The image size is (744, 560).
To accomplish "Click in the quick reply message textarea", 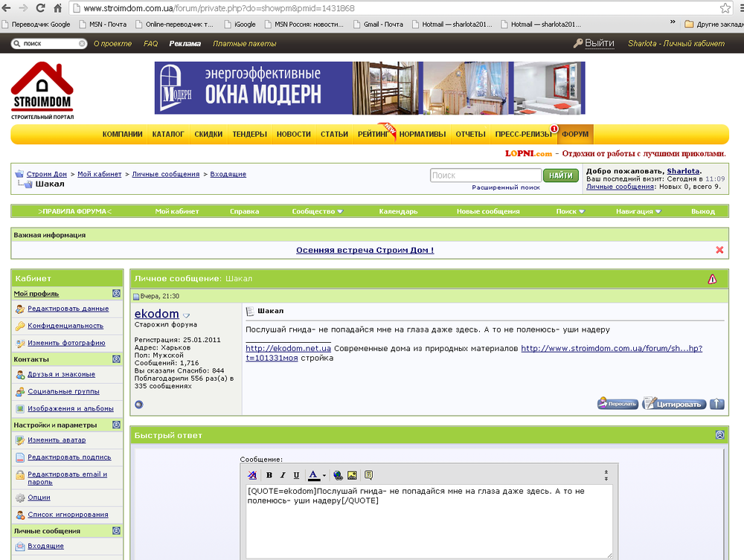I will [x=429, y=521].
